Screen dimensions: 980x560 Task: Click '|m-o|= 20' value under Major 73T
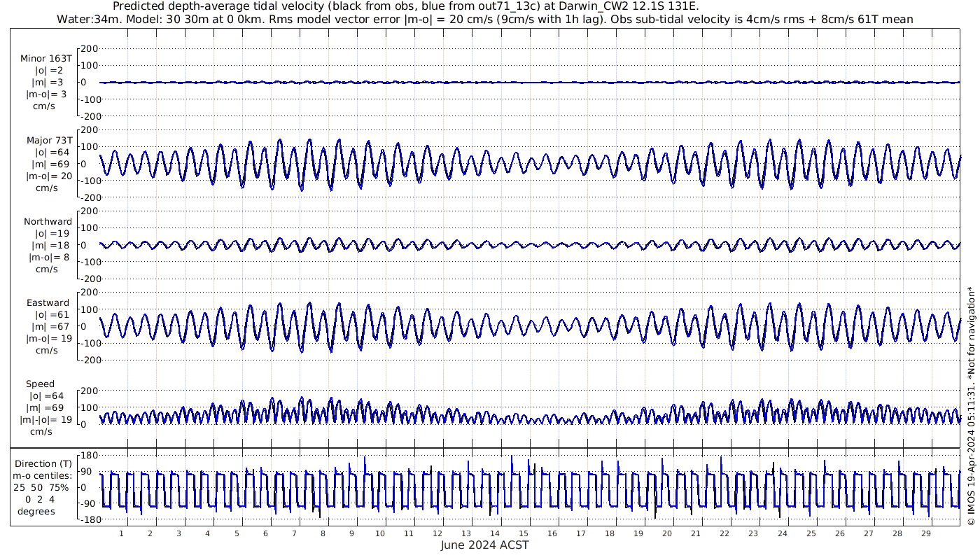pos(49,176)
